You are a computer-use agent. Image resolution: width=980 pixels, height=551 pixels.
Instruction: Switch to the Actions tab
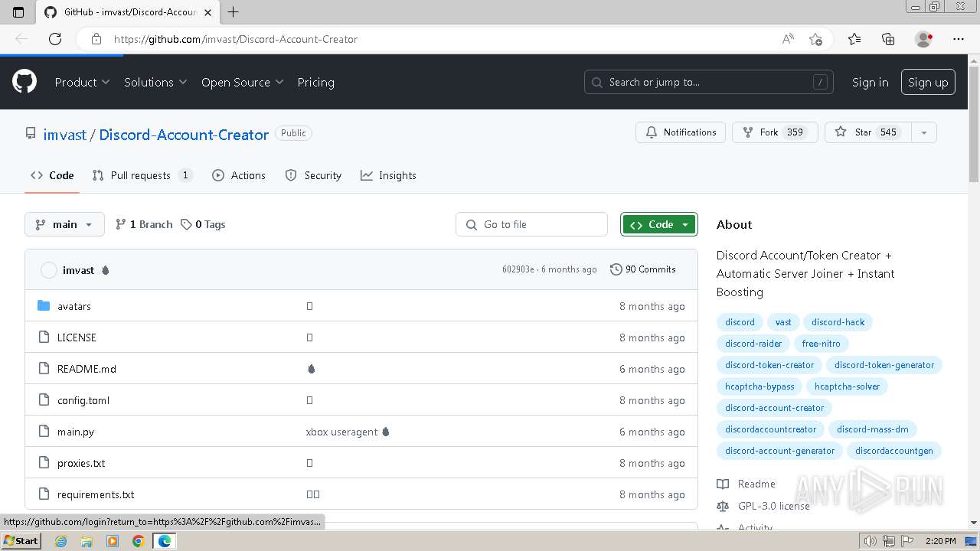(x=239, y=175)
